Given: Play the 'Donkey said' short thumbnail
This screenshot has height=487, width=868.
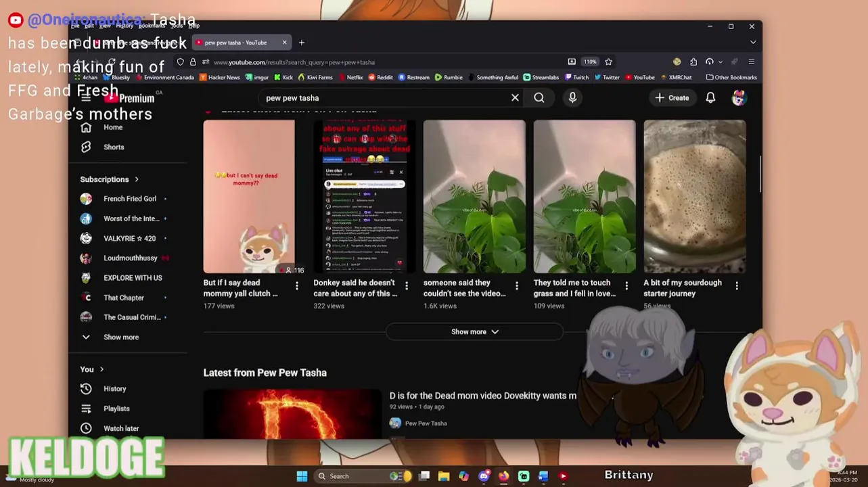Looking at the screenshot, I should [x=365, y=197].
